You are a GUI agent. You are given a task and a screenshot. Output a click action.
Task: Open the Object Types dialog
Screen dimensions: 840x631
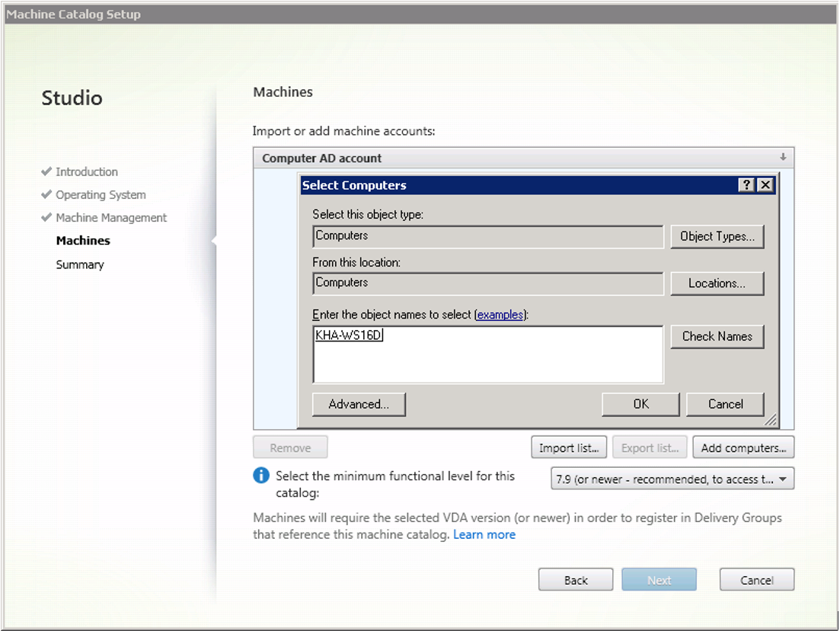(717, 236)
